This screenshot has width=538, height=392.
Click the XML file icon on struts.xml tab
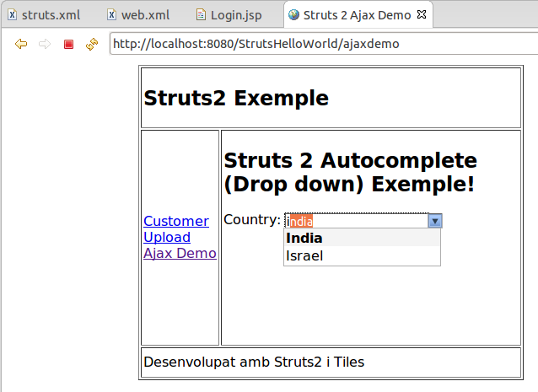(13, 15)
